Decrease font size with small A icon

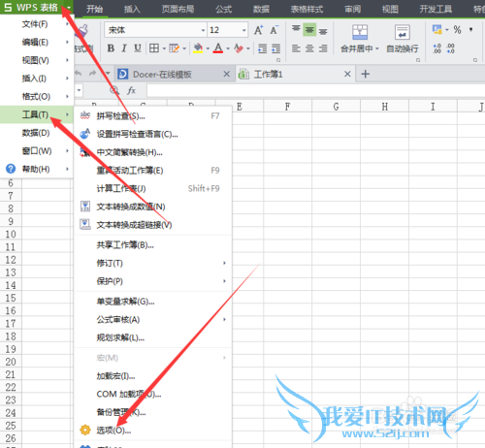[275, 30]
